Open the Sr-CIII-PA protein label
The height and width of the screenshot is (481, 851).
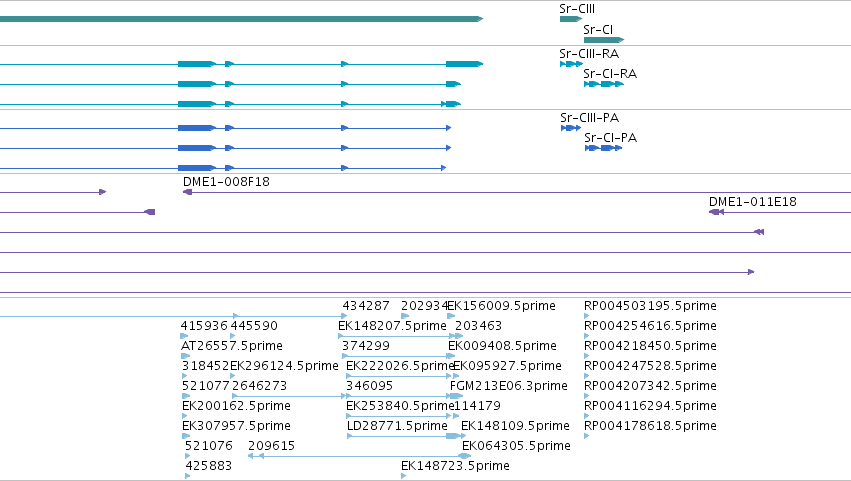pyautogui.click(x=589, y=118)
